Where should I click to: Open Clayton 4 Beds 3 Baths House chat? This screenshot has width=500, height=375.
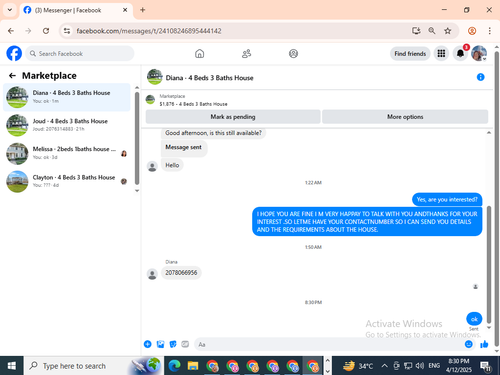[x=67, y=181]
